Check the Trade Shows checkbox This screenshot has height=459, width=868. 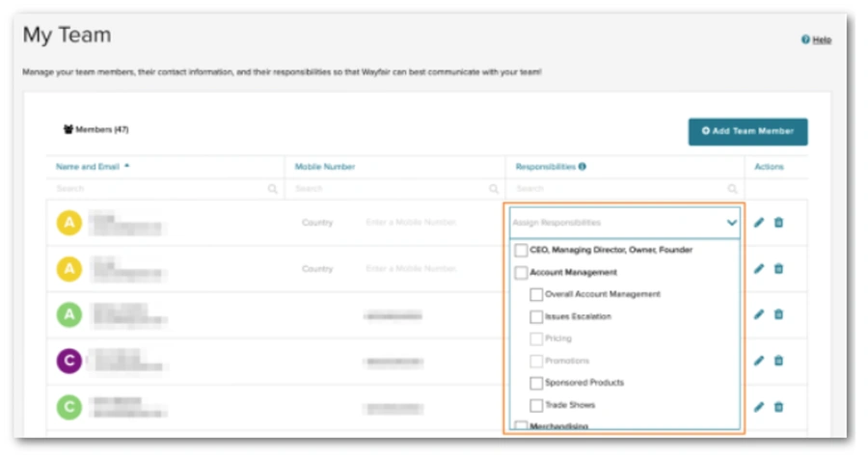536,405
